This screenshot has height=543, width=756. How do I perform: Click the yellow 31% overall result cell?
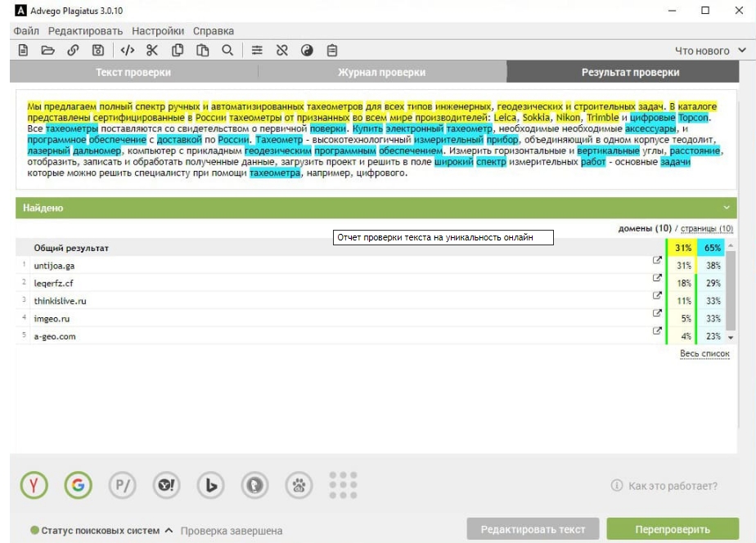682,248
